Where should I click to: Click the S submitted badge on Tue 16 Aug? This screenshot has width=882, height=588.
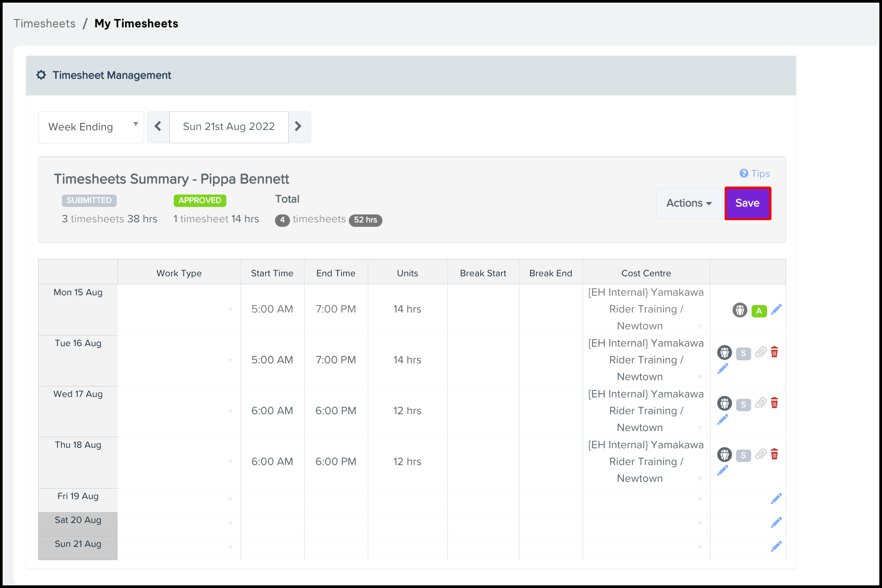coord(743,354)
